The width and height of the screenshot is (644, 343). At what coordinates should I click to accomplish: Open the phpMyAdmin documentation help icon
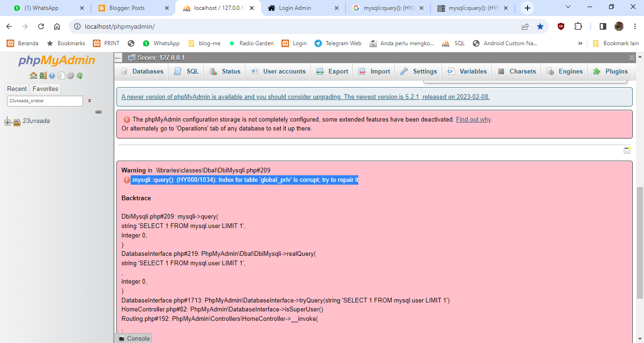tap(52, 75)
